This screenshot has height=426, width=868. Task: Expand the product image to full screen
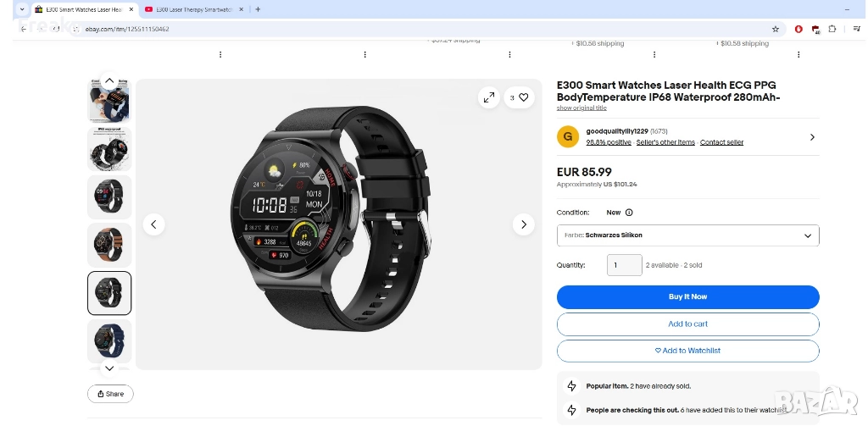[x=489, y=98]
